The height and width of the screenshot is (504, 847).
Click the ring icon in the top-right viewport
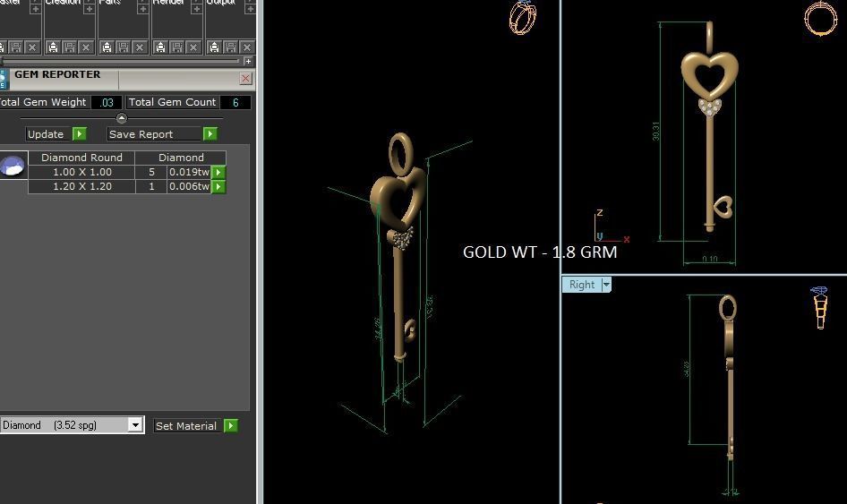(820, 19)
